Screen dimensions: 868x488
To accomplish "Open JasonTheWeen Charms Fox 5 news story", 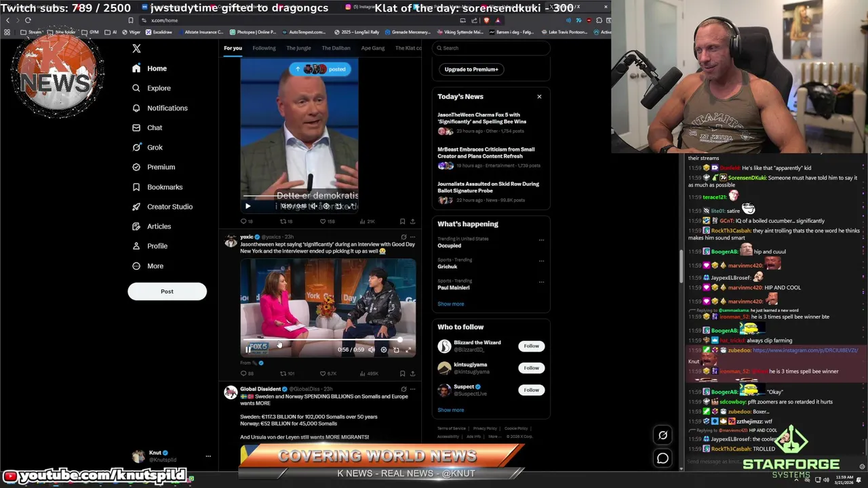I will click(490, 123).
